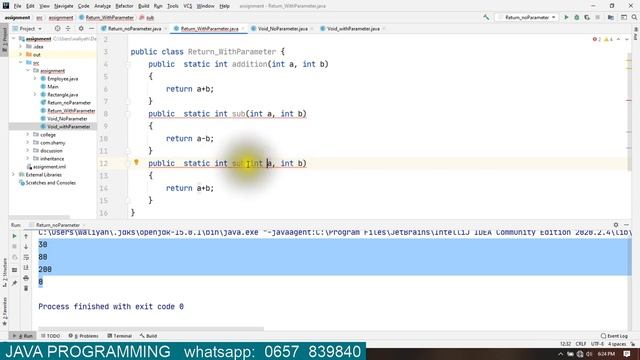The image size is (640, 360).
Task: Open the Problems tool window
Action: coord(83,336)
